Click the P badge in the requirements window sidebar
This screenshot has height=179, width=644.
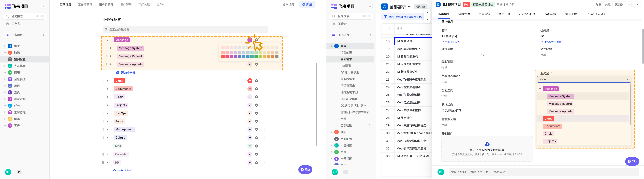(345, 172)
